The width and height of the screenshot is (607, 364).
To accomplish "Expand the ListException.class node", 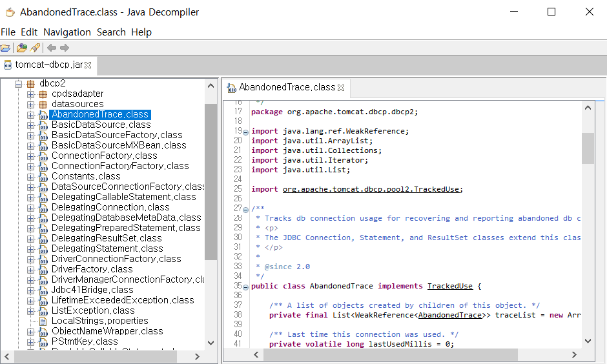I will pyautogui.click(x=30, y=311).
